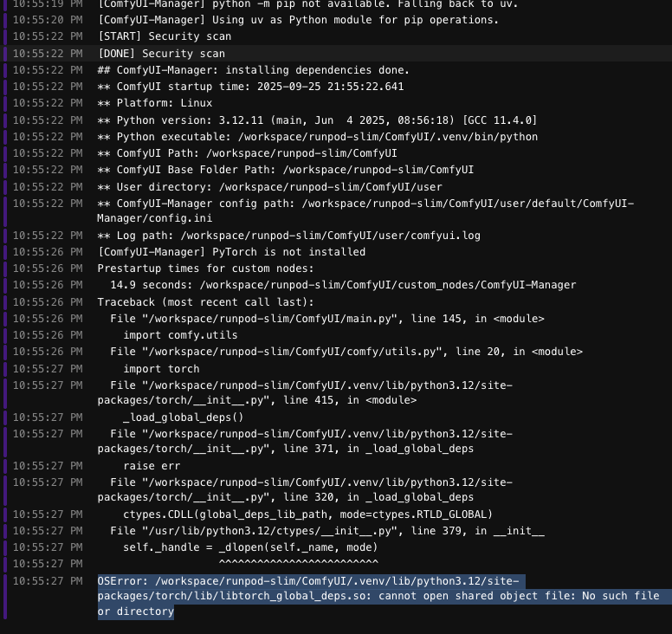Select the '** ComfyUI Path:' log line

[248, 153]
